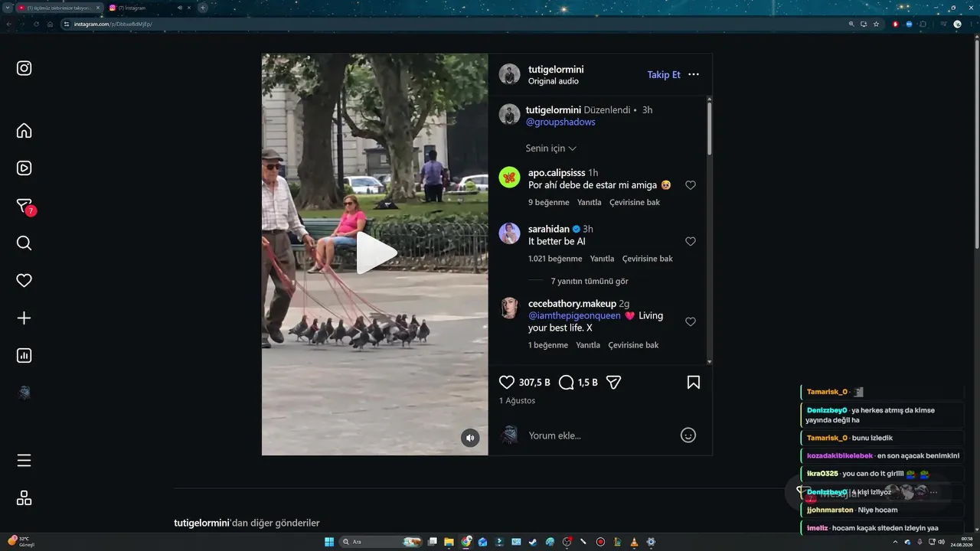980x551 pixels.
Task: Click the taskbar Ara search box
Action: (x=380, y=542)
